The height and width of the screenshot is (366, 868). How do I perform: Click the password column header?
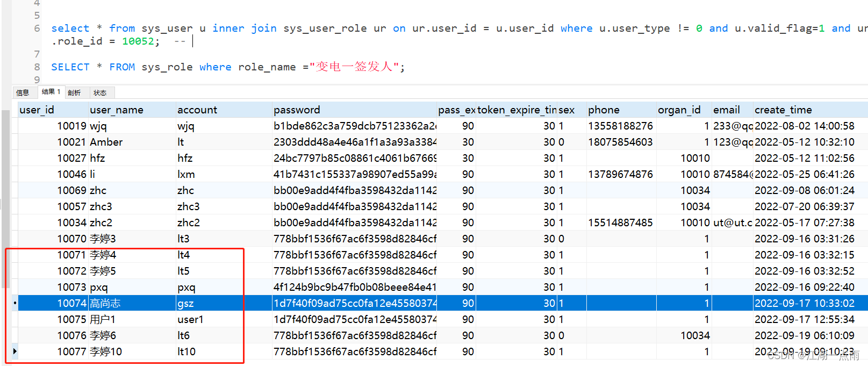click(354, 110)
